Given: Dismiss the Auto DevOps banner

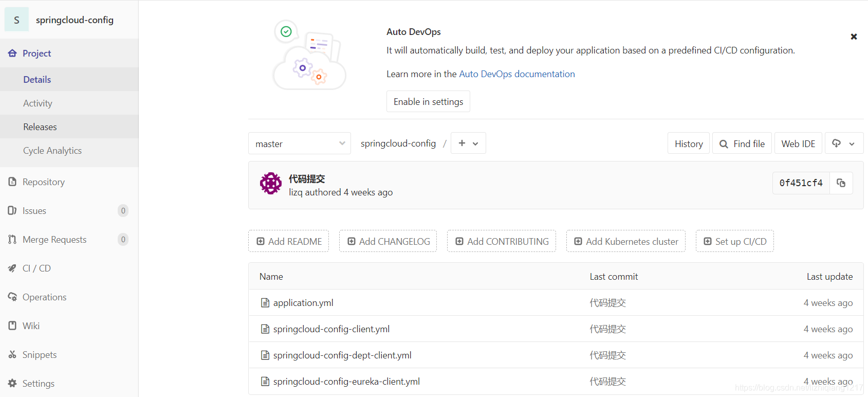Looking at the screenshot, I should [x=854, y=37].
